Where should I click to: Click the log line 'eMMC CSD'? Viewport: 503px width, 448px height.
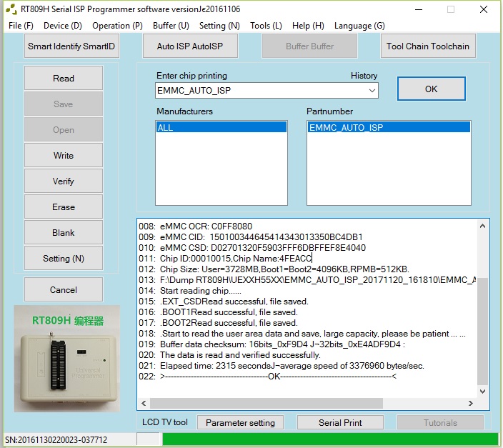click(252, 248)
